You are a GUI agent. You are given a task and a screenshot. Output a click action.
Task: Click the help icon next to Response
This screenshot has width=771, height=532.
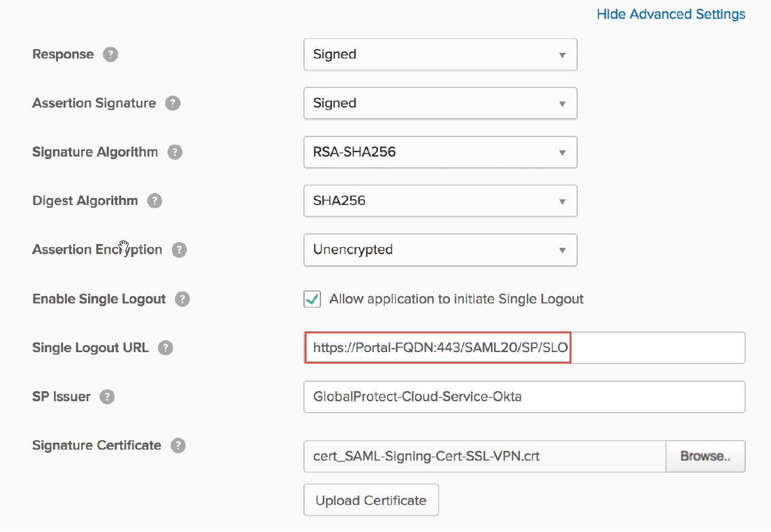point(111,55)
